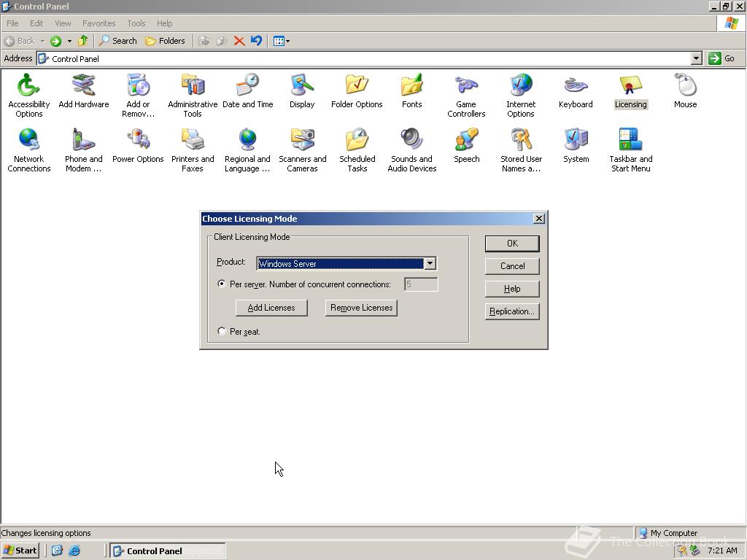Select the Game Controllers icon

coord(466,96)
